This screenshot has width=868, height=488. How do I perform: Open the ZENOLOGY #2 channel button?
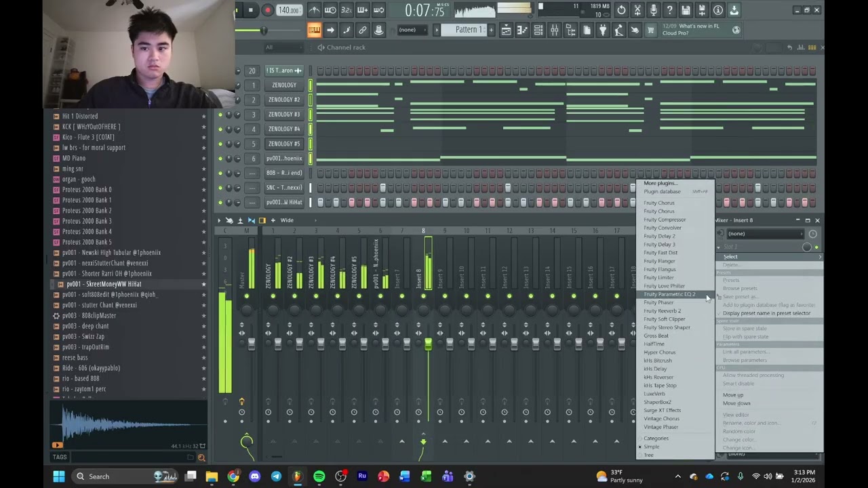click(284, 100)
